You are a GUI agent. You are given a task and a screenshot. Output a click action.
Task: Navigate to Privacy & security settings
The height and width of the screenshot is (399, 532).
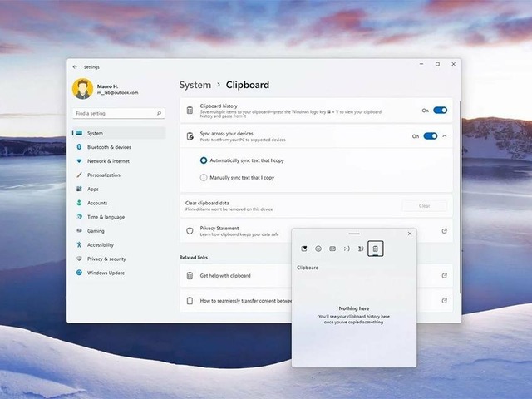click(106, 259)
